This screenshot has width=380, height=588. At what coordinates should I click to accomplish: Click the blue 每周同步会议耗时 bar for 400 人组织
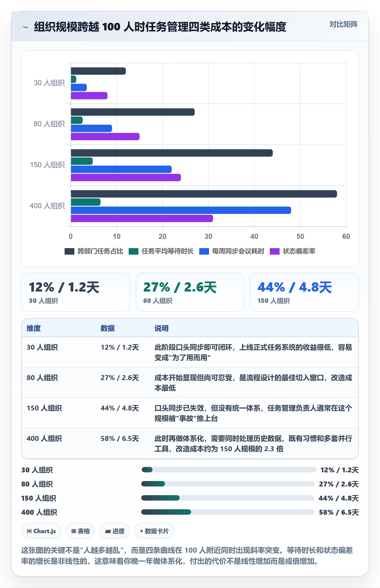(x=181, y=210)
